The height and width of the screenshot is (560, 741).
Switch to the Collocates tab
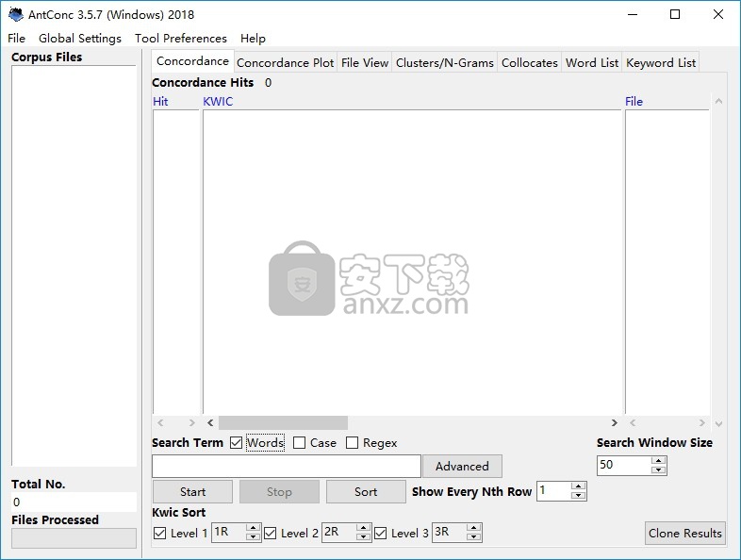pyautogui.click(x=529, y=63)
